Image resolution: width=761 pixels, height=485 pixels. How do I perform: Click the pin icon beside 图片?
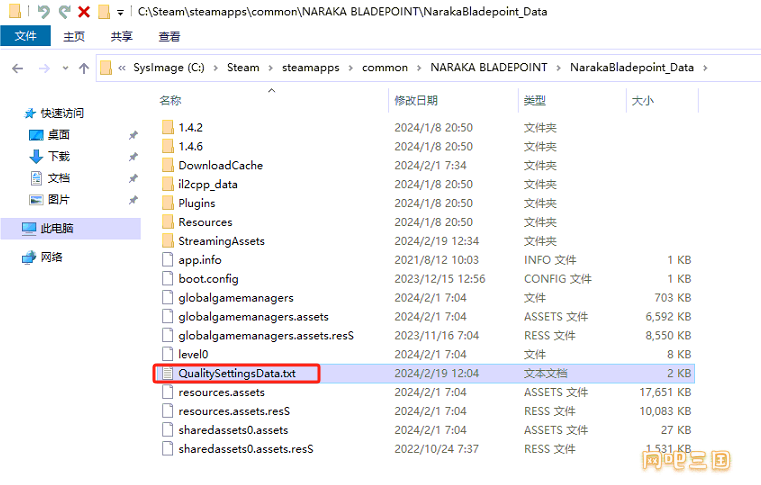pyautogui.click(x=133, y=200)
